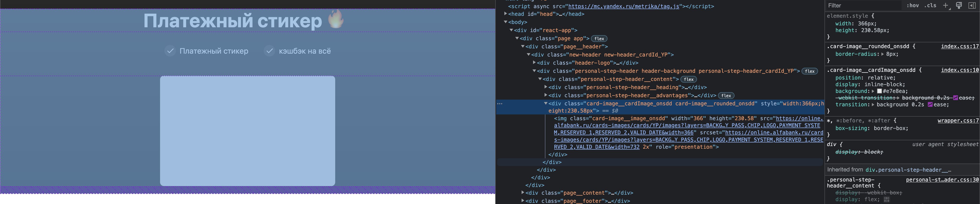Expand the background shorthand property
980x204 pixels.
[873, 91]
